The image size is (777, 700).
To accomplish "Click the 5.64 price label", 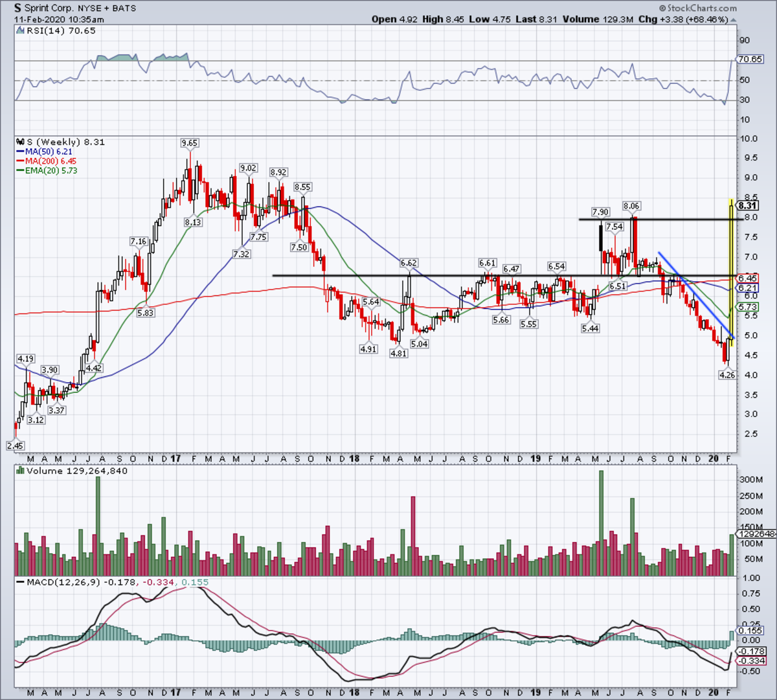I will [371, 302].
